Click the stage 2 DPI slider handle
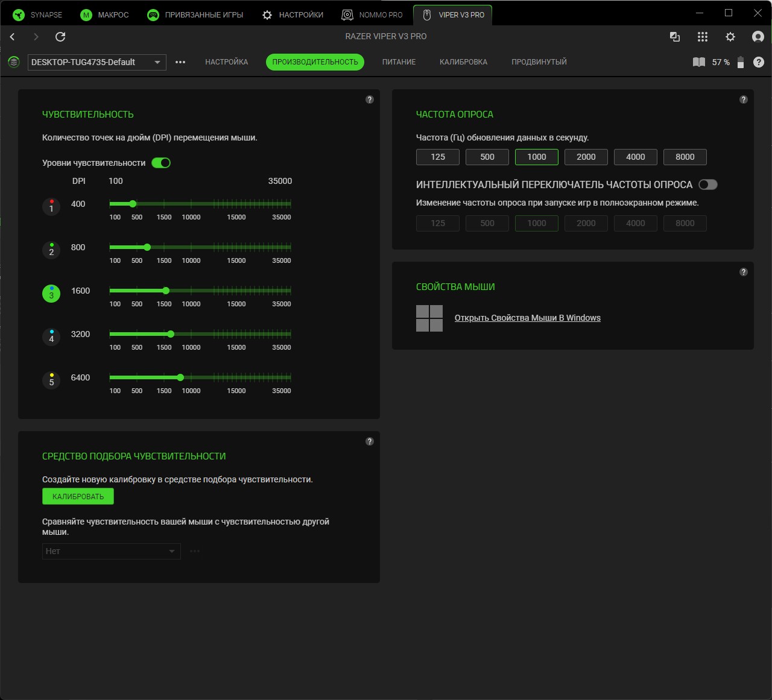Screen dimensions: 772x700 (147, 247)
